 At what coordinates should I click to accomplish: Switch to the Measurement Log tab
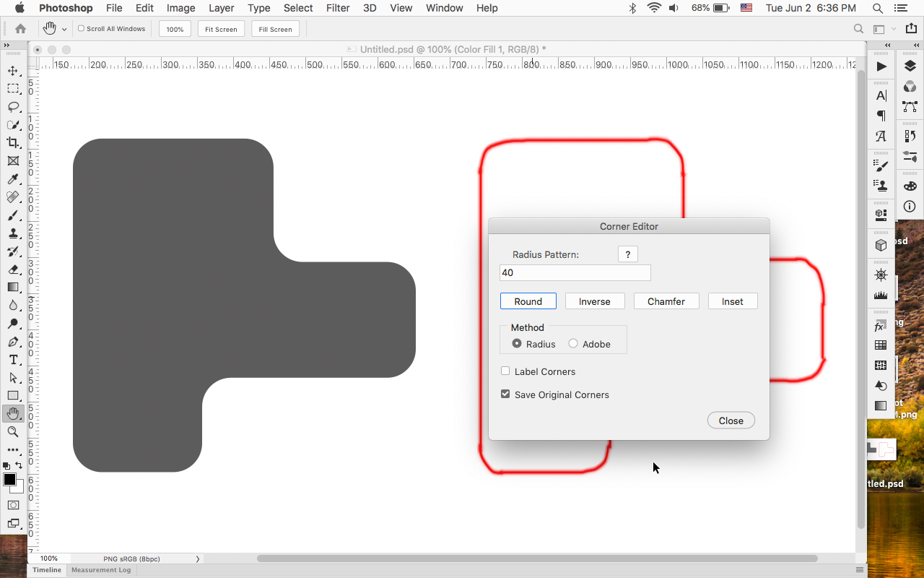101,570
